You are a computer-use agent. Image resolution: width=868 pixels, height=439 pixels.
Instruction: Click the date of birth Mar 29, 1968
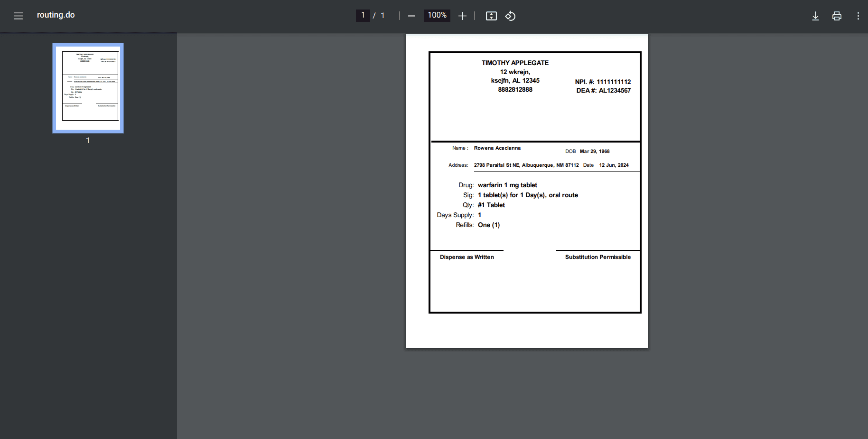click(x=595, y=152)
